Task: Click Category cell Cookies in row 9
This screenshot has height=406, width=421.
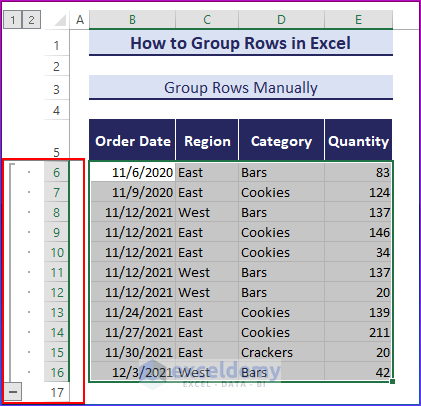Action: pyautogui.click(x=281, y=232)
